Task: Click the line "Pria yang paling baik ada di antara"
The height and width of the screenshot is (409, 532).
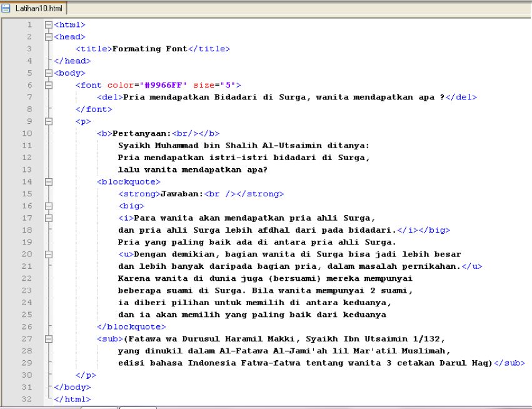Action: pyautogui.click(x=257, y=243)
